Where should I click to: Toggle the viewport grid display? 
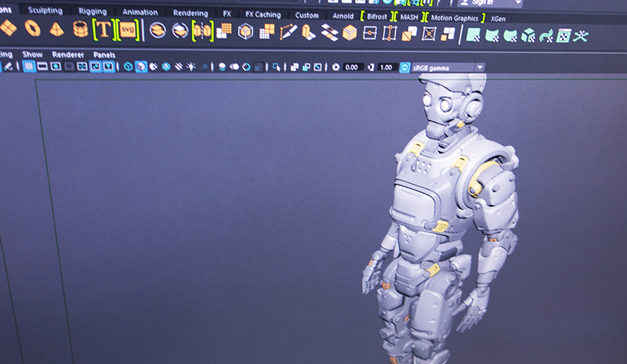tap(29, 67)
